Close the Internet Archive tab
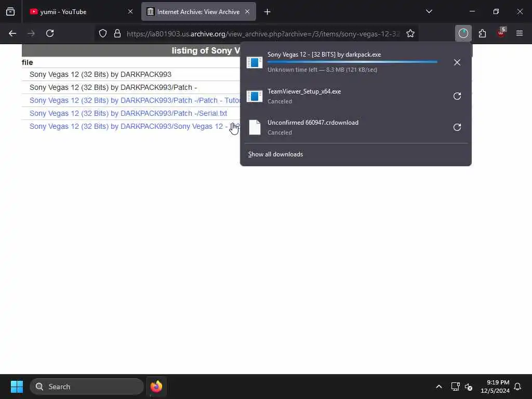This screenshot has height=399, width=532. point(247,12)
